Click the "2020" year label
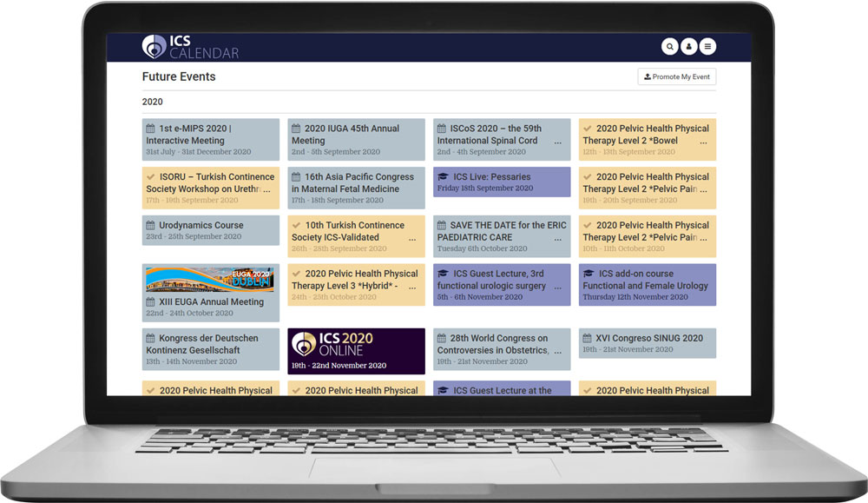Screen dimensions: 868x503 (152, 102)
